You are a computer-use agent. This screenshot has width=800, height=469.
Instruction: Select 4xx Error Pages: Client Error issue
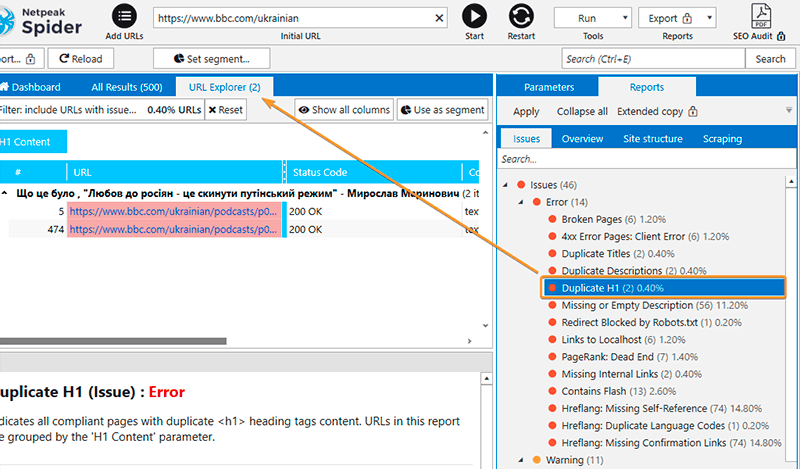[638, 236]
